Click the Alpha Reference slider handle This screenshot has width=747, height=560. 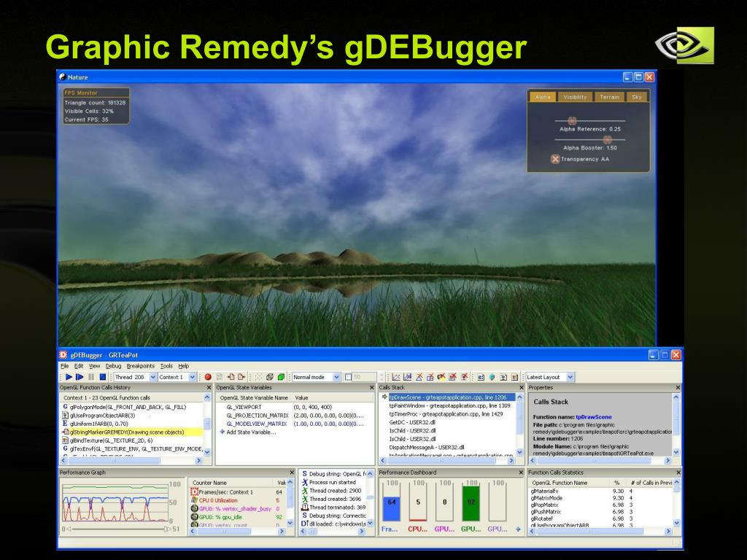(572, 121)
